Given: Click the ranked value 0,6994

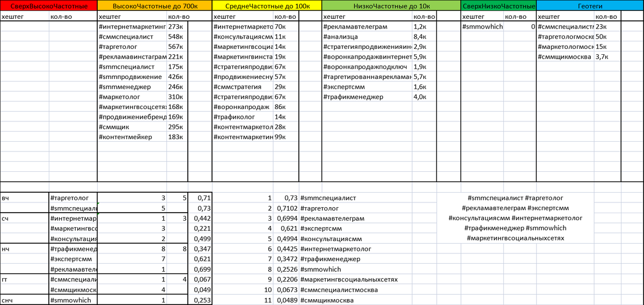Looking at the screenshot, I should 286,219.
